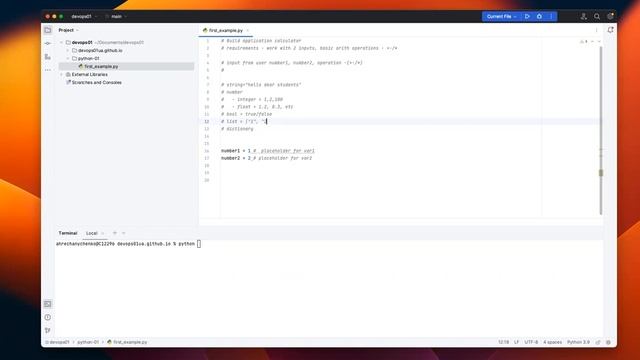Select the Local terminal tab
Screen dimensions: 640x360
(91, 233)
